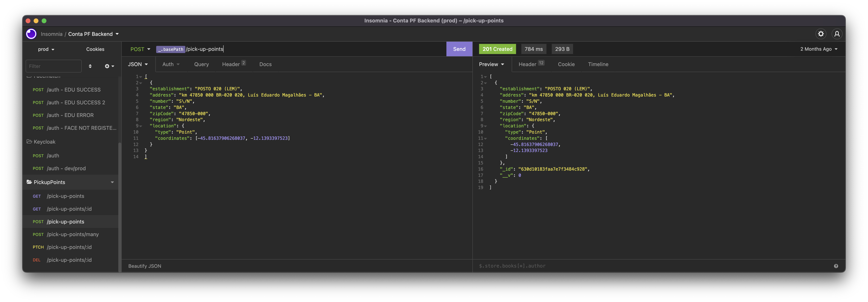The width and height of the screenshot is (868, 302).
Task: Switch to the Query tab
Action: (201, 64)
